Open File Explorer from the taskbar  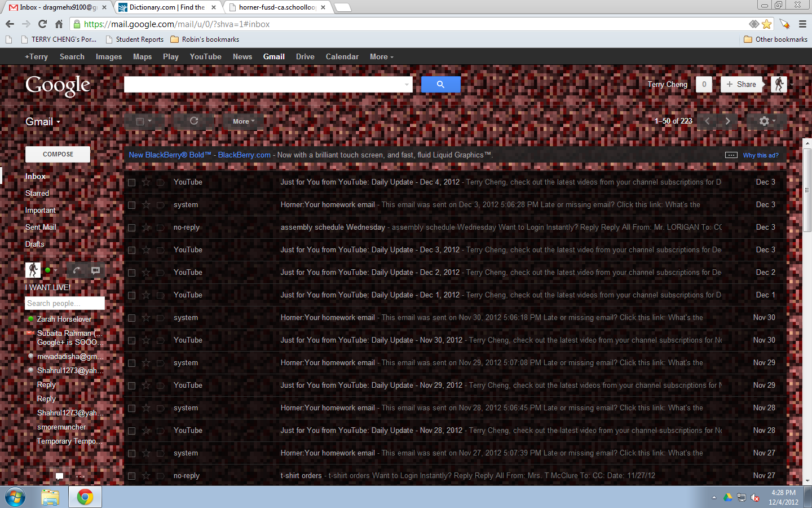(50, 497)
